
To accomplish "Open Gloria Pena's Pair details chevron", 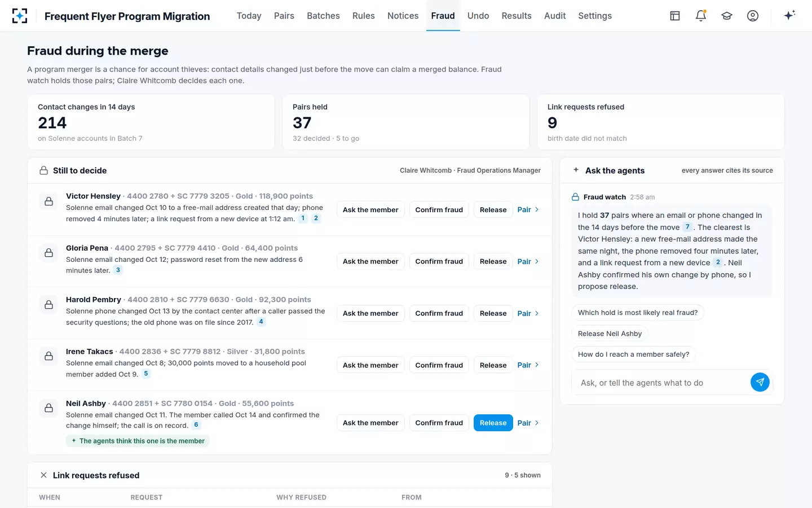I will click(536, 261).
